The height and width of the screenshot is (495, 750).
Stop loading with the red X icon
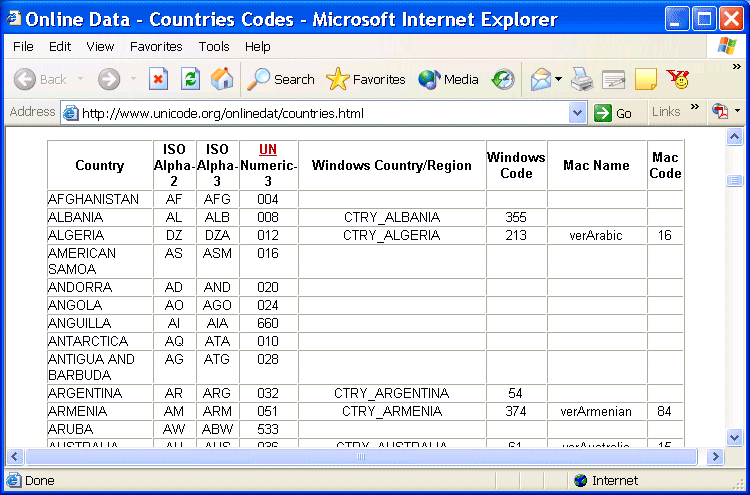[158, 79]
